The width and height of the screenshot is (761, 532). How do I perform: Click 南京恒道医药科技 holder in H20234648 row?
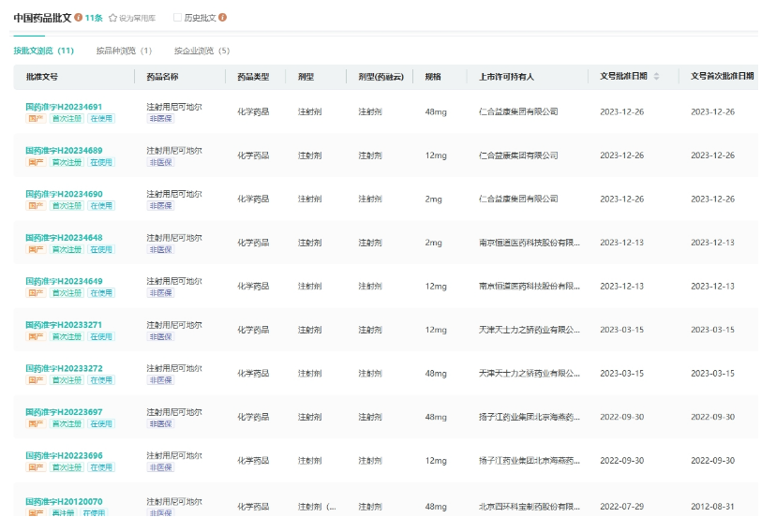[x=530, y=243]
